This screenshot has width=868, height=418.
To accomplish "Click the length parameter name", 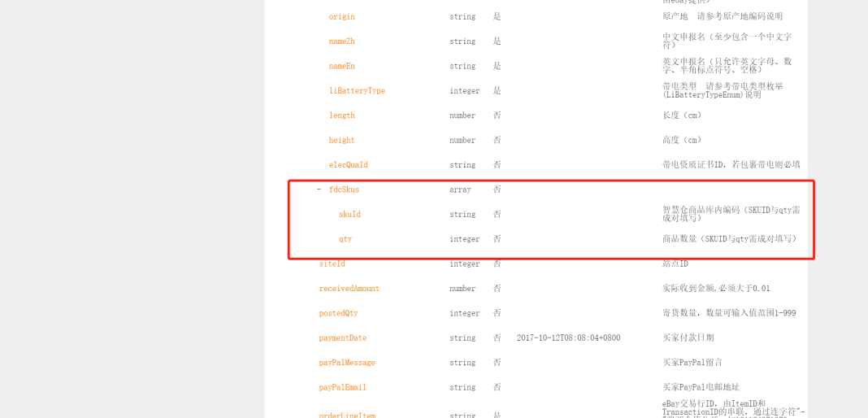I will (x=341, y=115).
